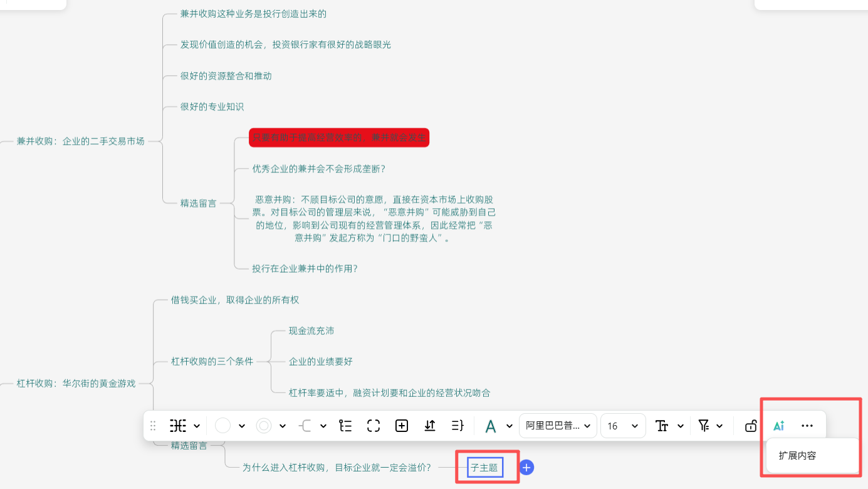Open the outline view icon
Viewport: 868px width, 489px height.
point(458,426)
